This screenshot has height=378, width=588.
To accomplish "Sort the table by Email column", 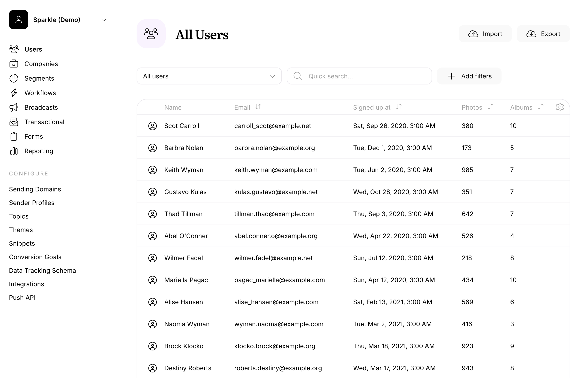I will point(258,107).
